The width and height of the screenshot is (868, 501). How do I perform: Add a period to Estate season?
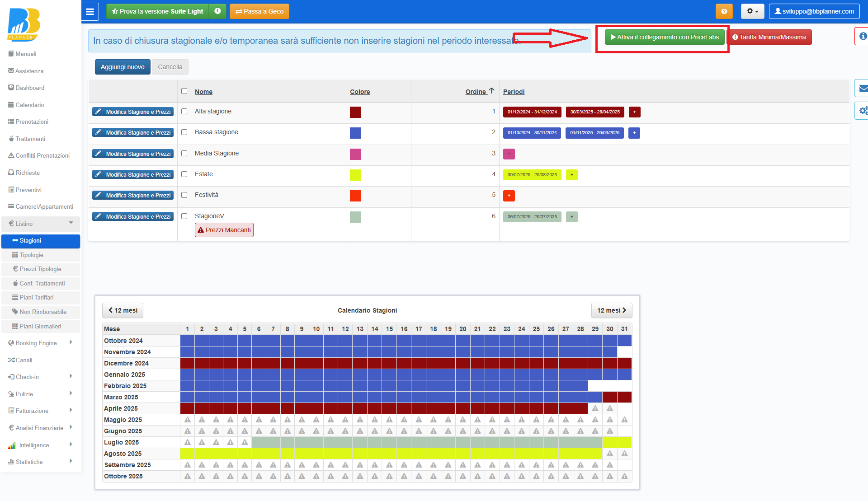571,175
